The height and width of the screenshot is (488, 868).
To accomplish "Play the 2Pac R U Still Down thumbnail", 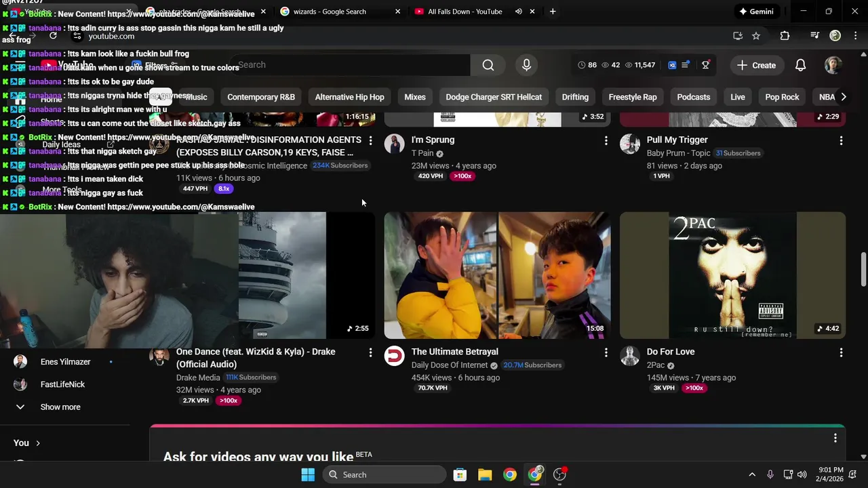I will pyautogui.click(x=732, y=275).
